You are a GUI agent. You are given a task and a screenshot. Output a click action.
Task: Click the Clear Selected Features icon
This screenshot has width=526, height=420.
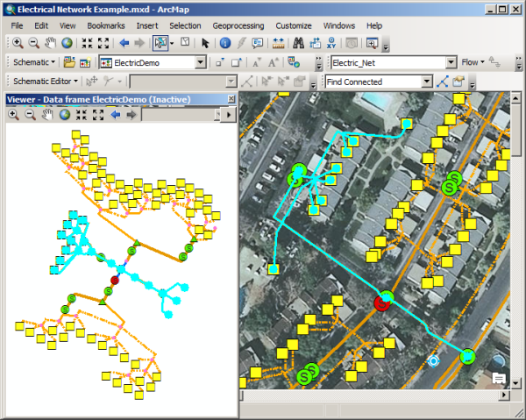coord(185,42)
